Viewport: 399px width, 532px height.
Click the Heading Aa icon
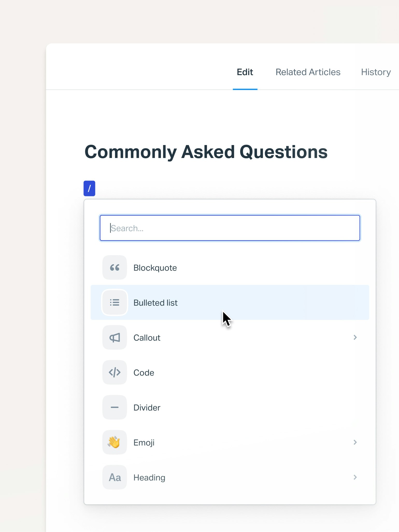[x=115, y=477]
